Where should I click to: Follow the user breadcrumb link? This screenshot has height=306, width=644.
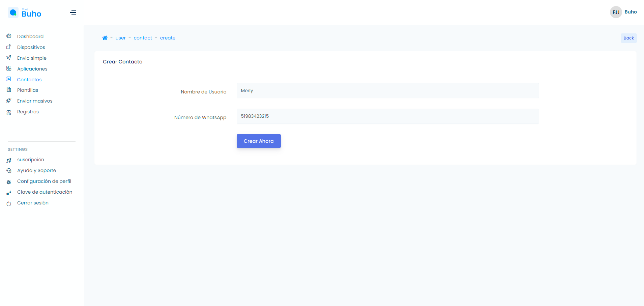point(120,38)
